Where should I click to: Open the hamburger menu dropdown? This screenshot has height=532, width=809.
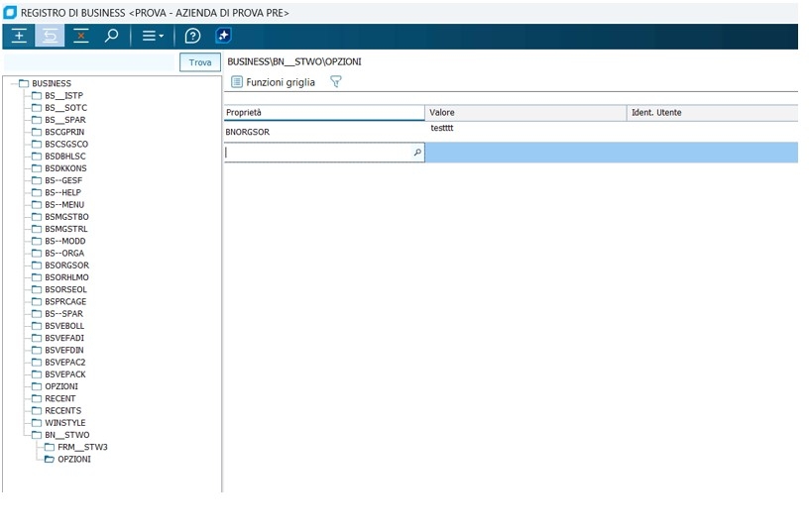[153, 36]
